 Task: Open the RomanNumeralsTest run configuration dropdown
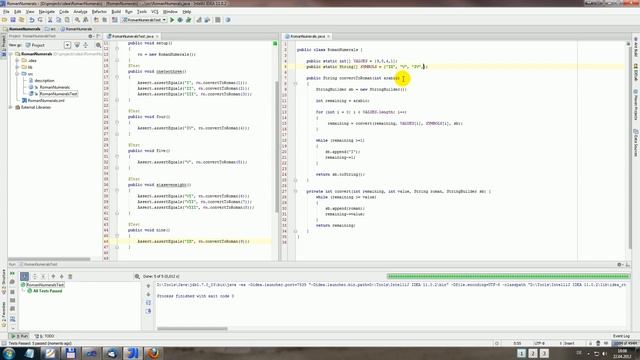tap(144, 20)
